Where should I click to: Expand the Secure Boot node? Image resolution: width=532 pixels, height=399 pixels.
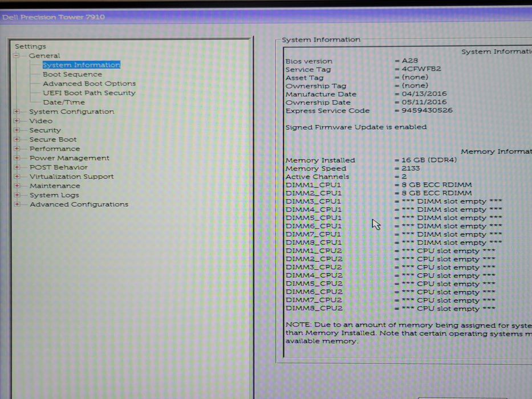(17, 139)
